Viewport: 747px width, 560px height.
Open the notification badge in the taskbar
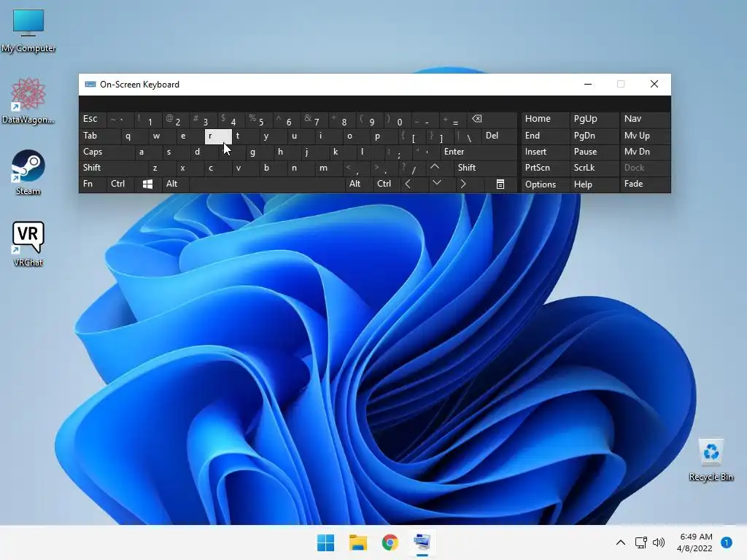coord(727,542)
